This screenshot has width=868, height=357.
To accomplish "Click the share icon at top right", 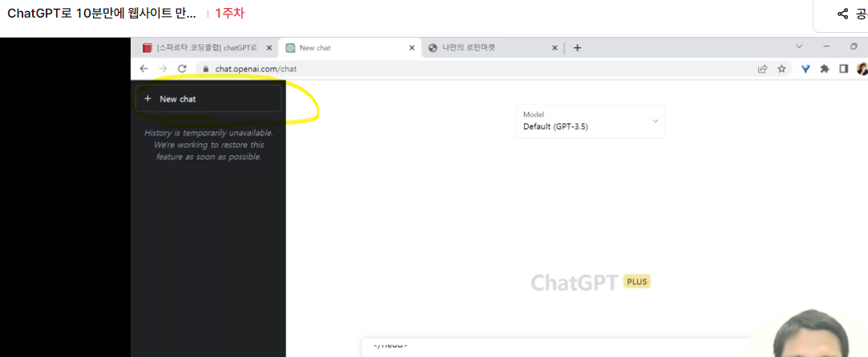I will (x=842, y=14).
